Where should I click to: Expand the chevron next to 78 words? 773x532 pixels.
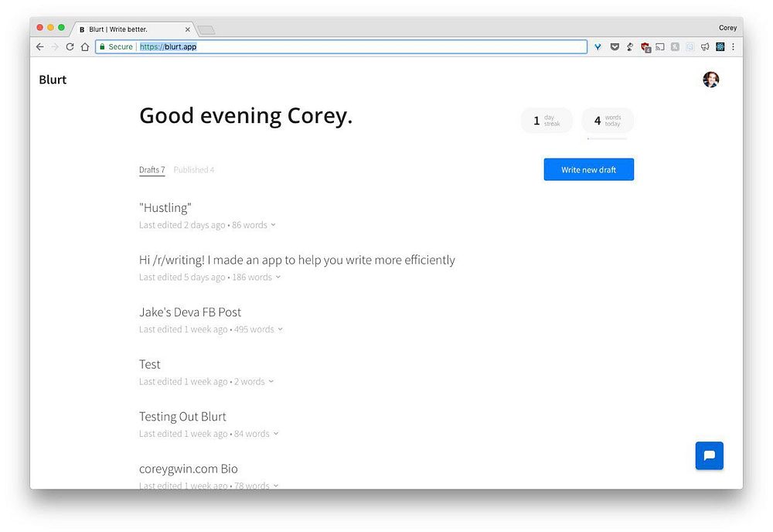(276, 486)
